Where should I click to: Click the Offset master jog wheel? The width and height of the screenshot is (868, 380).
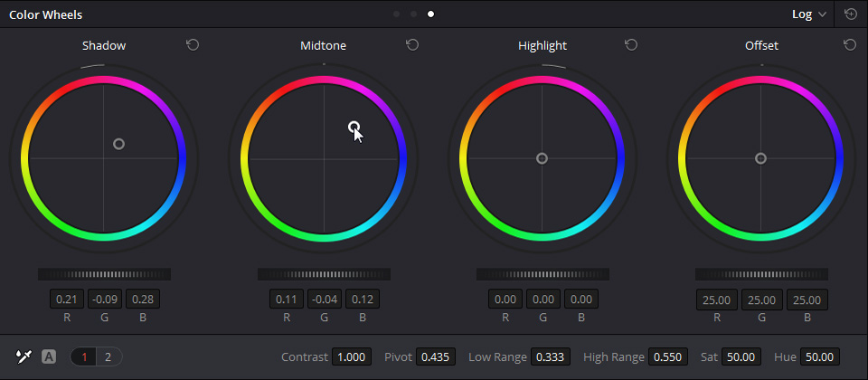761,274
